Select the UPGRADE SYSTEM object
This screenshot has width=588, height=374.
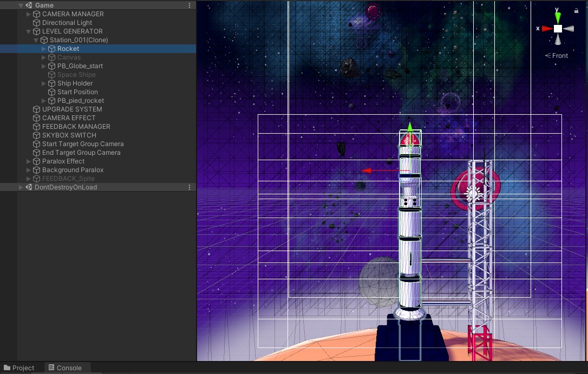[72, 109]
